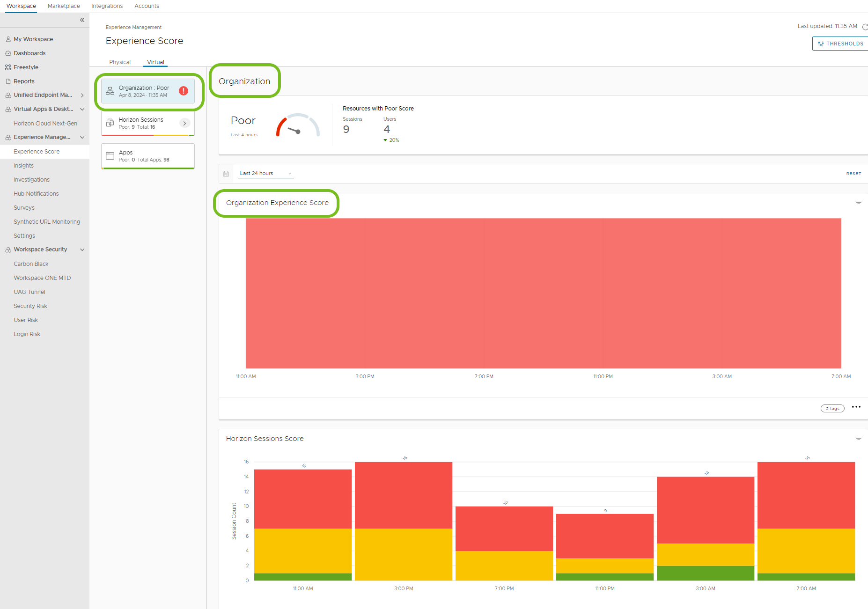Open Workspace ONE MTD
This screenshot has height=609, width=868.
(x=42, y=278)
